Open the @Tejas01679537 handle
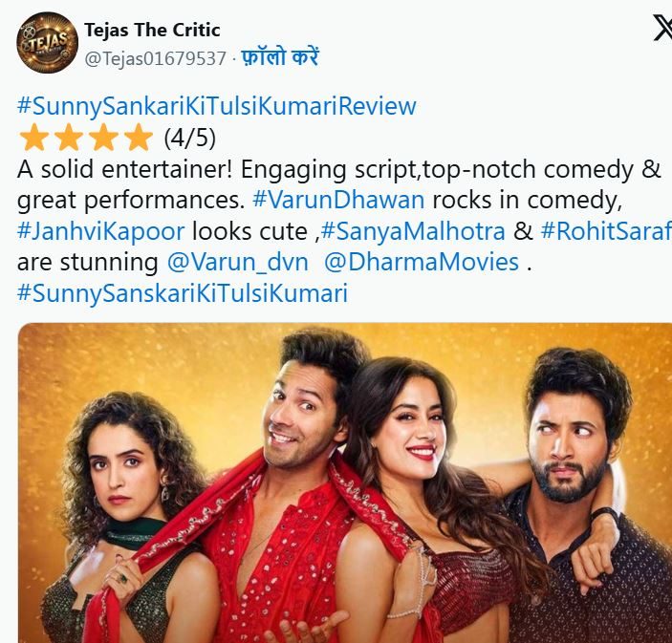672x643 pixels. (155, 58)
